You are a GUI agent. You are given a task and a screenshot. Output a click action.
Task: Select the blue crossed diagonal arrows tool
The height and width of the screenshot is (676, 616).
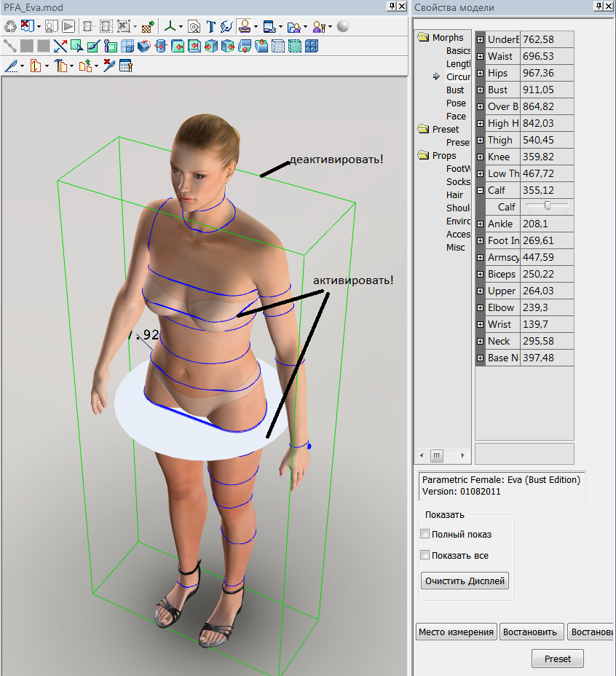(x=60, y=47)
